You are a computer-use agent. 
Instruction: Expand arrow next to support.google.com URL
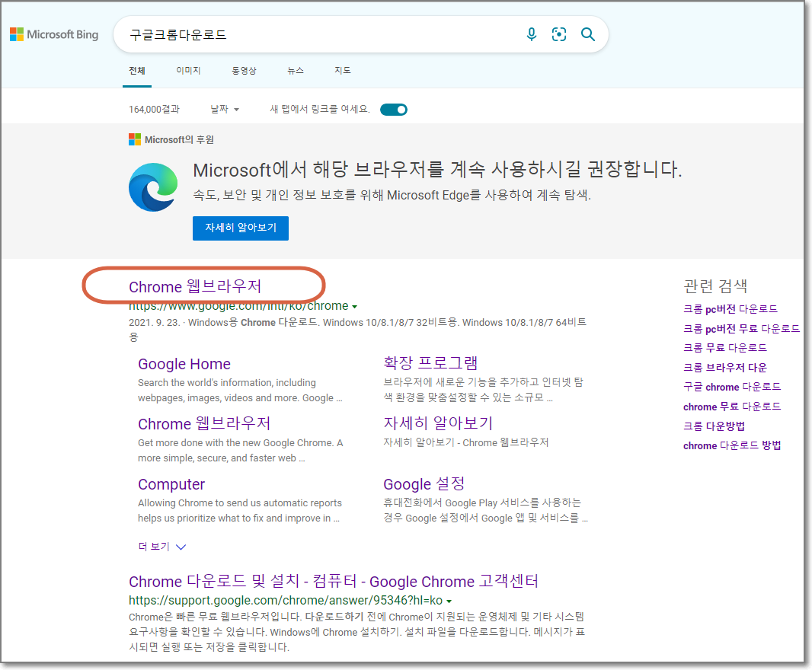[449, 601]
